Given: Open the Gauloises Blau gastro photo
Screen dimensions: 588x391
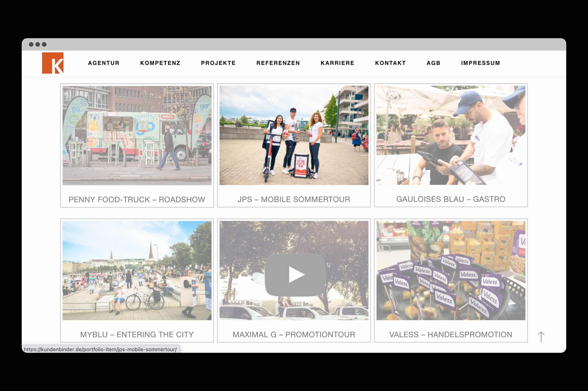Looking at the screenshot, I should (451, 135).
